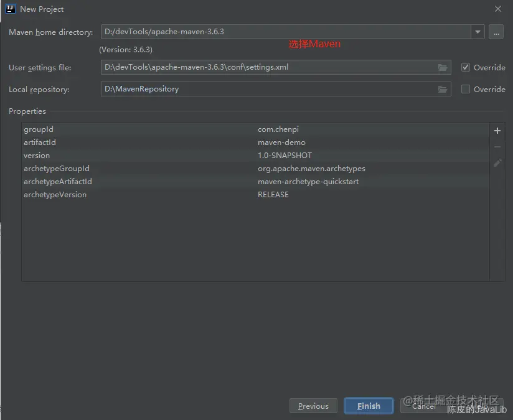This screenshot has height=420, width=513.
Task: Check Override for Local repository
Action: pyautogui.click(x=466, y=90)
